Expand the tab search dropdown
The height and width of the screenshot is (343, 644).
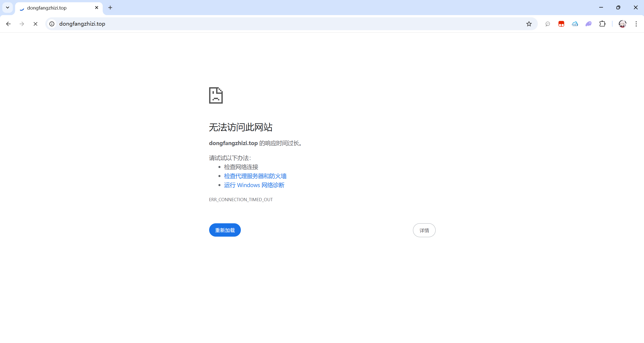pos(8,8)
